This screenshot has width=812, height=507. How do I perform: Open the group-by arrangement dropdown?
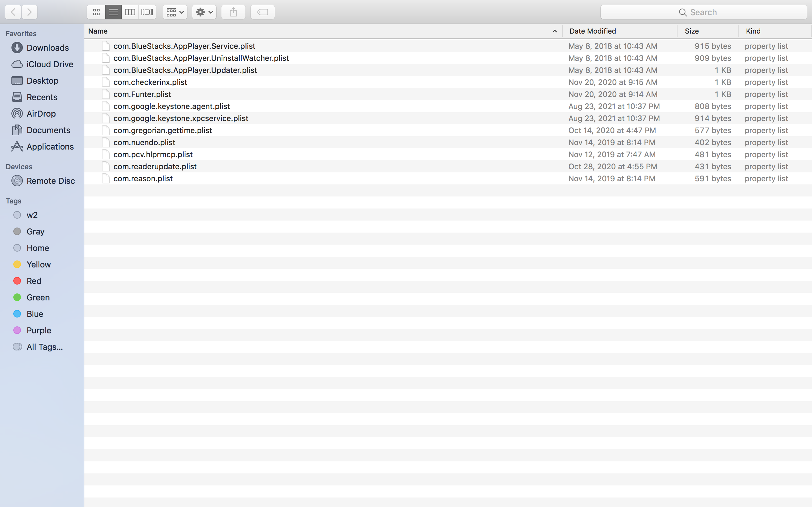[175, 12]
